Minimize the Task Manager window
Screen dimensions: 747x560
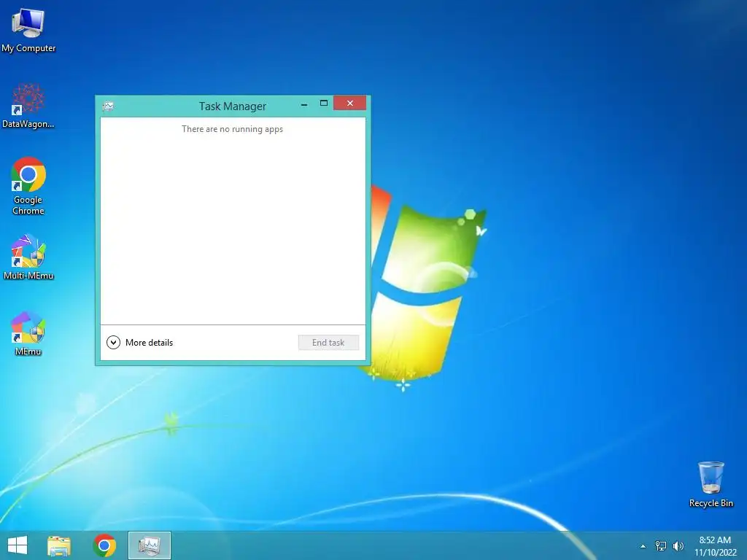point(304,104)
